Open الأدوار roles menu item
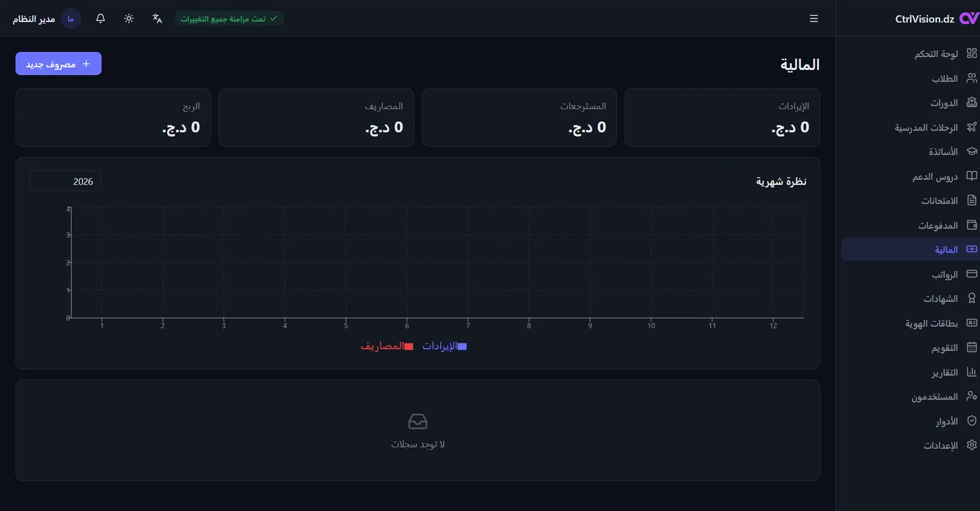The height and width of the screenshot is (511, 980). point(911,421)
